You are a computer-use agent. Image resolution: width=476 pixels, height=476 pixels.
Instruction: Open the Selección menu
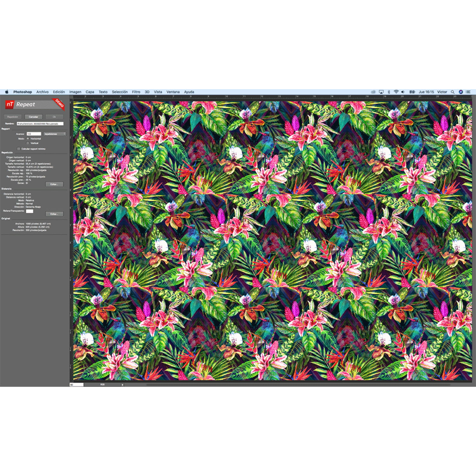120,92
